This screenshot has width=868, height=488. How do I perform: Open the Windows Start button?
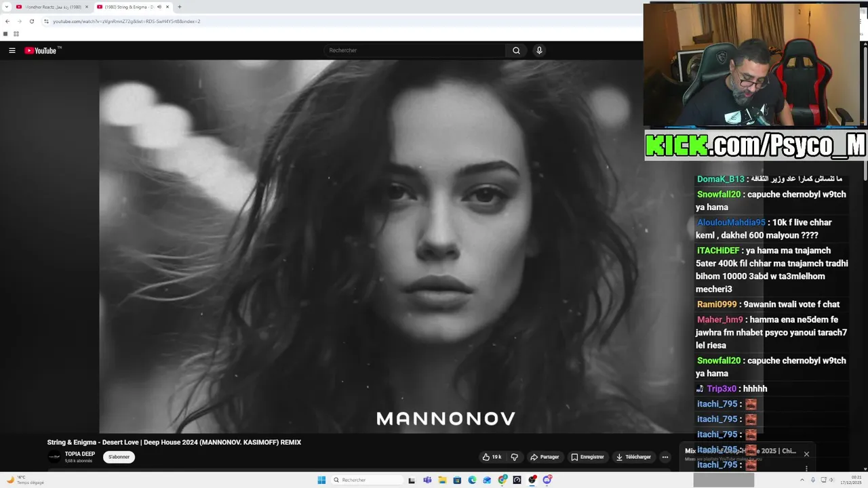(x=321, y=480)
